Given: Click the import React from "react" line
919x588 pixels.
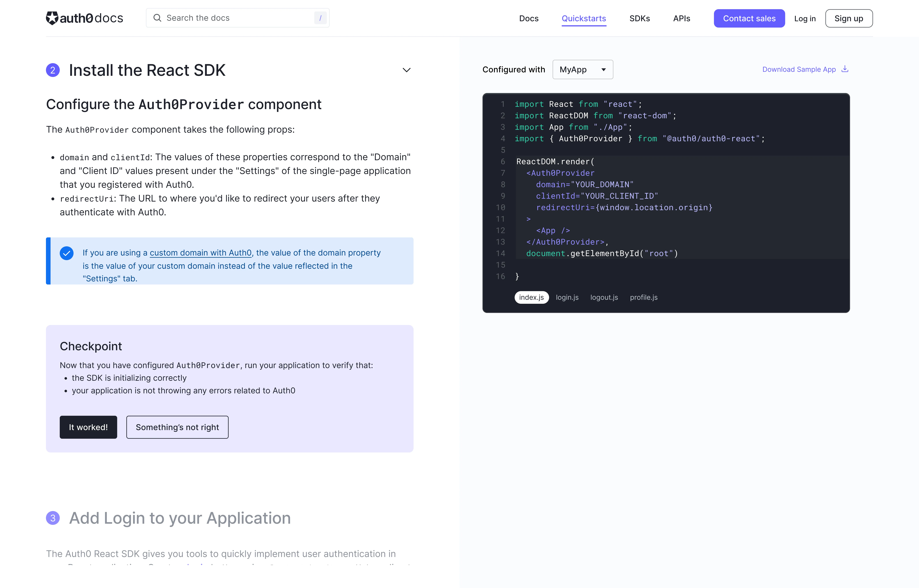Looking at the screenshot, I should (578, 104).
